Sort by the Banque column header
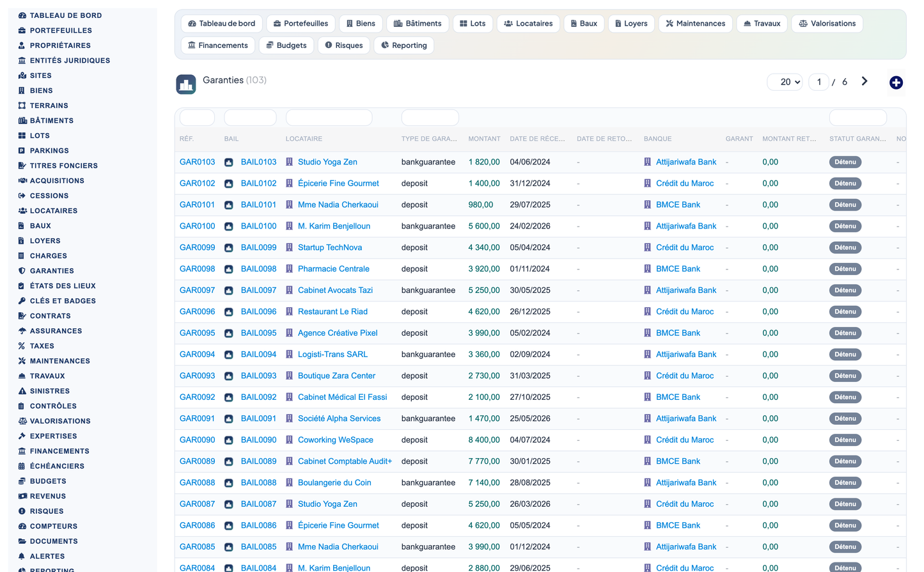The width and height of the screenshot is (924, 572). (657, 139)
